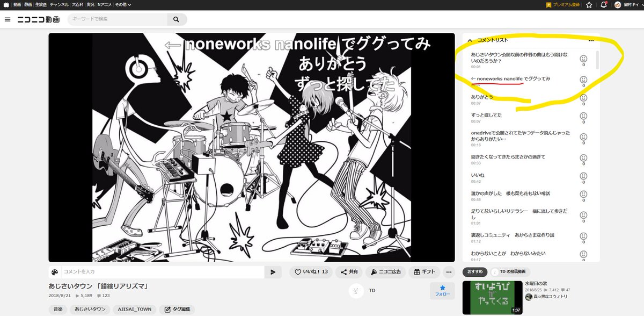
Task: Open the 音楽 tag
Action: pyautogui.click(x=57, y=310)
